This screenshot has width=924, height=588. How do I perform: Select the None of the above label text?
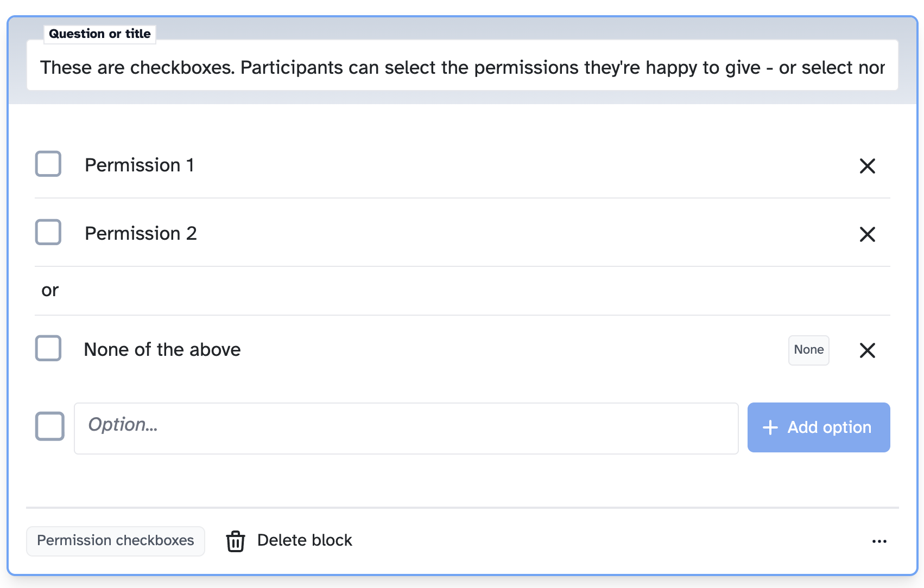coord(162,349)
